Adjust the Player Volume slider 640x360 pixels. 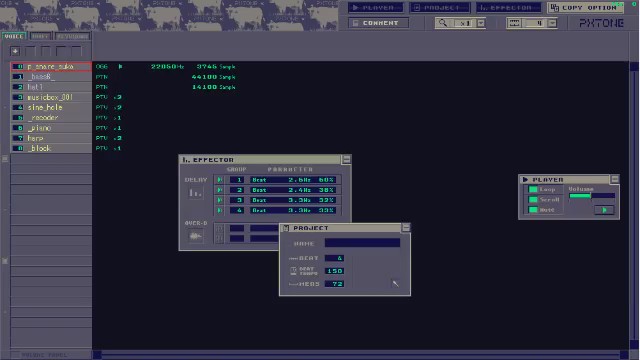click(x=592, y=196)
